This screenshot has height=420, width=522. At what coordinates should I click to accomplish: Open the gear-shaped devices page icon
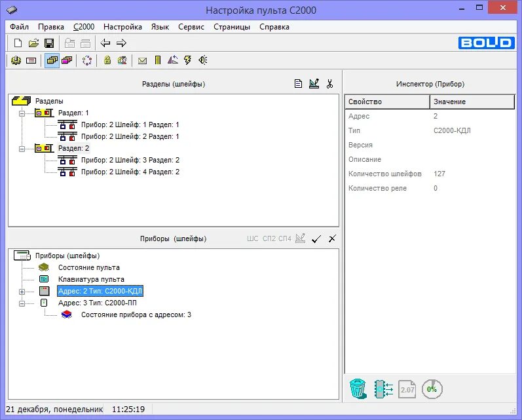click(16, 60)
